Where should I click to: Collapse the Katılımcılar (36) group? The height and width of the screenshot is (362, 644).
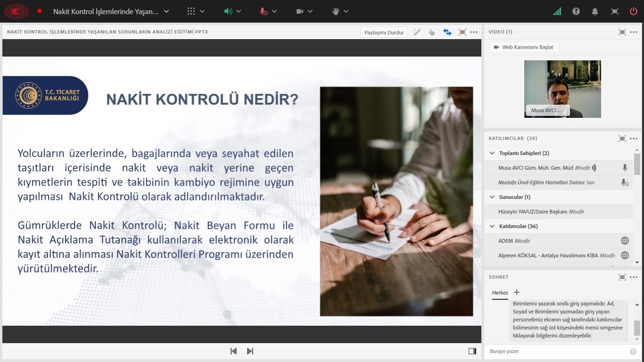click(x=492, y=226)
